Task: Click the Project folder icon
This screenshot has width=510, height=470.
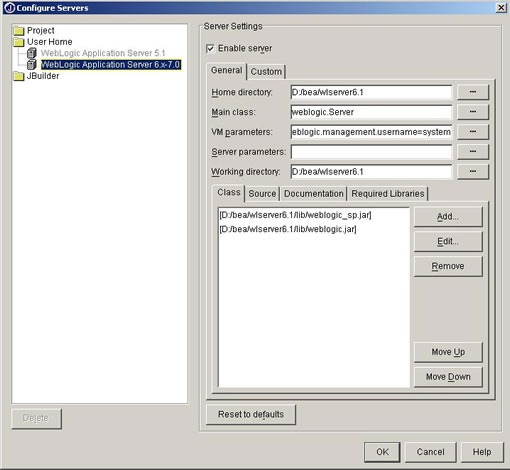Action: pyautogui.click(x=19, y=31)
